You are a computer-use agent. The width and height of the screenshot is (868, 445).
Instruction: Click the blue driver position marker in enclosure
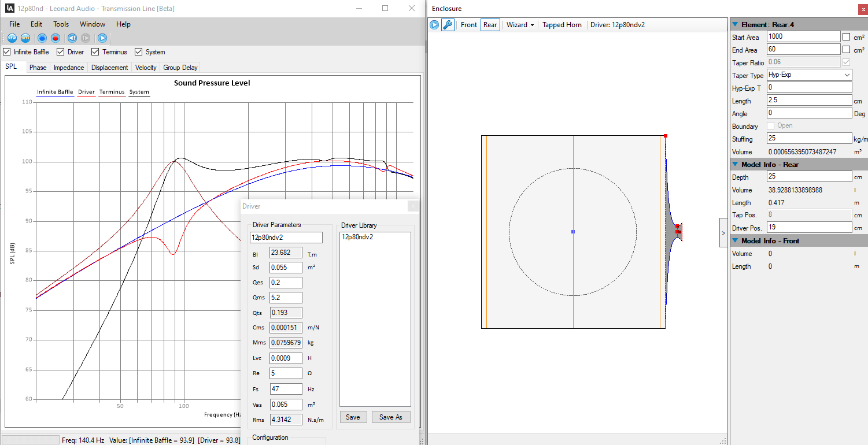(x=573, y=232)
